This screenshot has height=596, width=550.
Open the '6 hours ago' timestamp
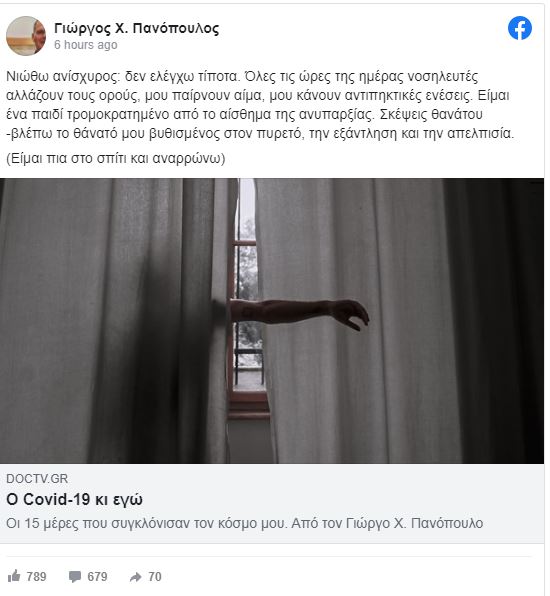[86, 45]
